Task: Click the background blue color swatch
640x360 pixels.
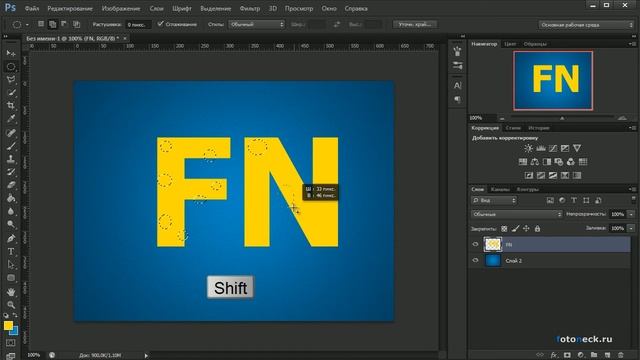Action: (15, 331)
